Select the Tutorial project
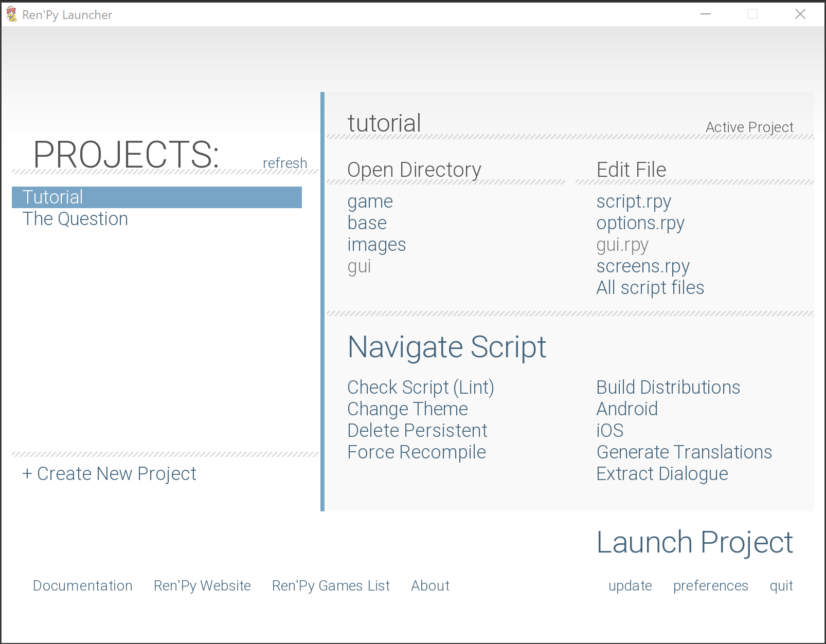The height and width of the screenshot is (644, 826). (x=52, y=197)
